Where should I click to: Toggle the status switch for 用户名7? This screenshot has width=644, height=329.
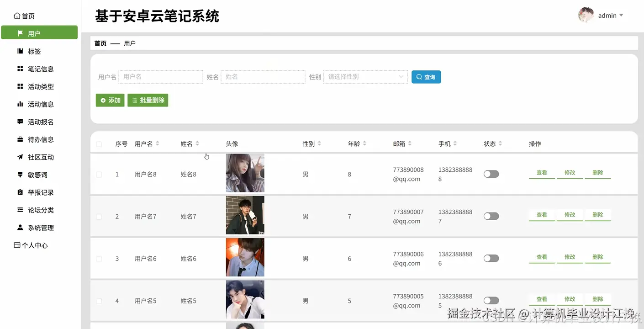(491, 216)
